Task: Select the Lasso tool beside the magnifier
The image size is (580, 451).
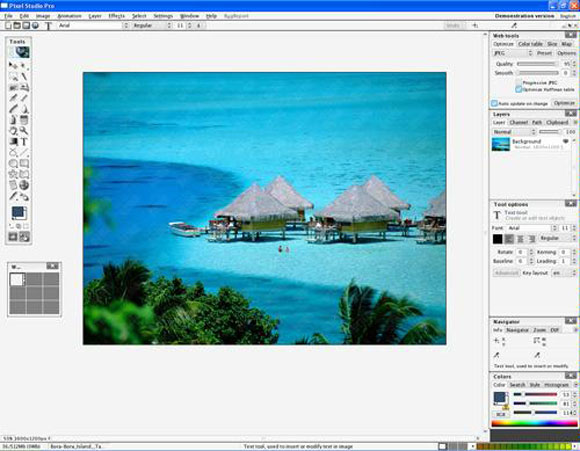Action: click(13, 131)
